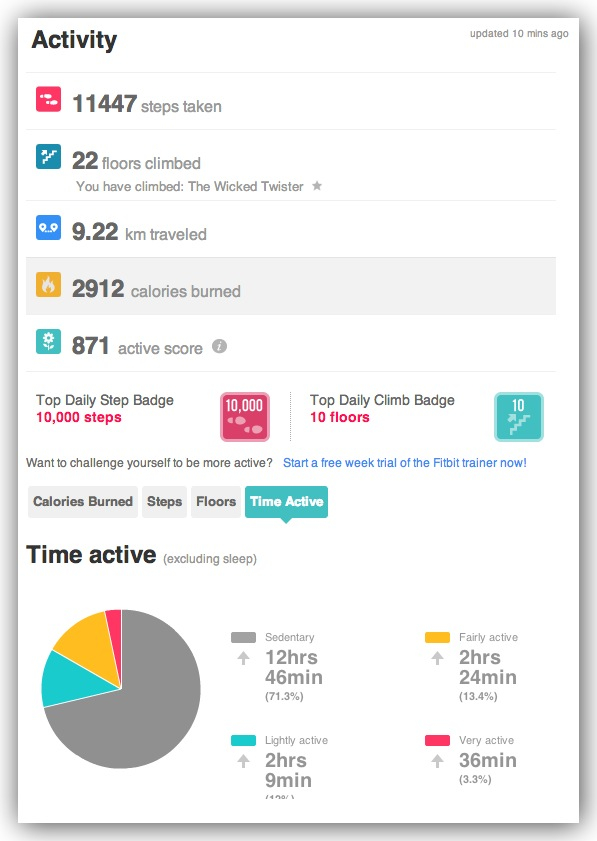The width and height of the screenshot is (597, 841).
Task: Click the pink steps taken icon
Action: coord(48,99)
